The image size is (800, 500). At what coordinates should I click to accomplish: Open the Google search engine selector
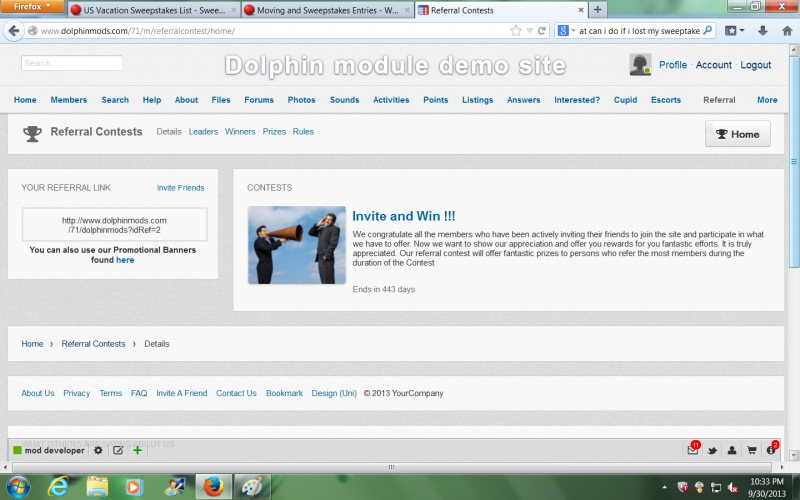coord(566,31)
